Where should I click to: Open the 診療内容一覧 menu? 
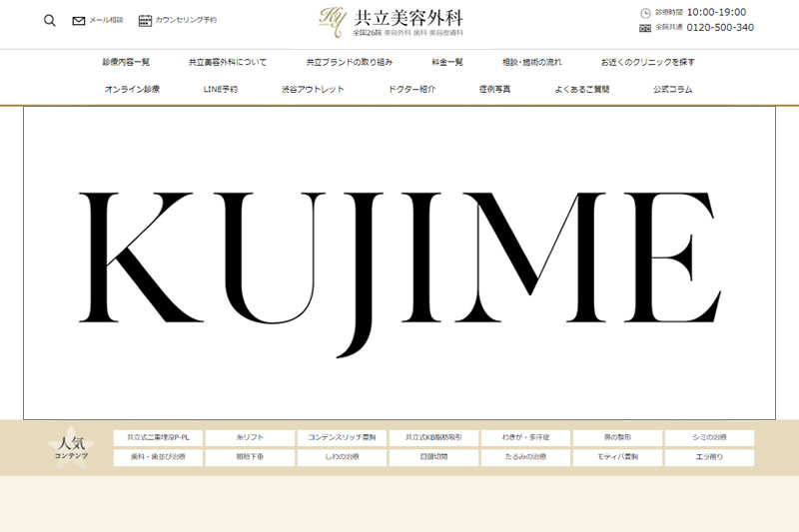[x=126, y=62]
